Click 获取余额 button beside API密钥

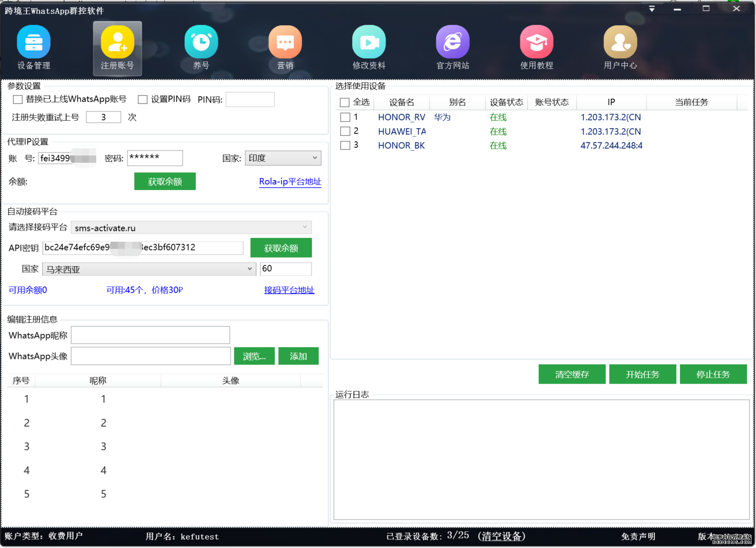(281, 248)
